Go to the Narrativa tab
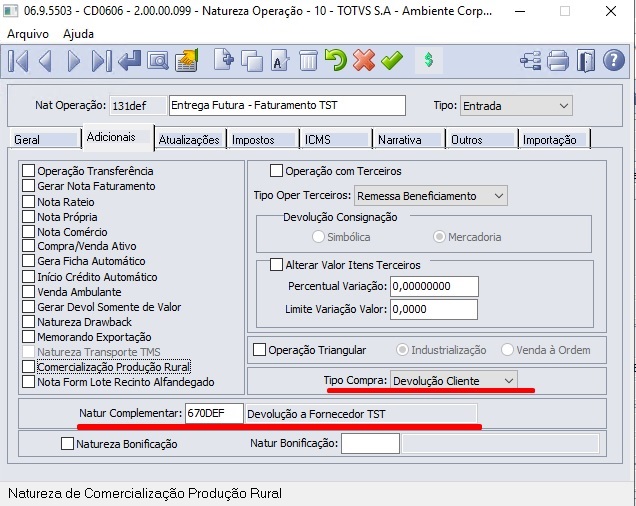Viewport: 636px width, 506px height. [x=408, y=140]
